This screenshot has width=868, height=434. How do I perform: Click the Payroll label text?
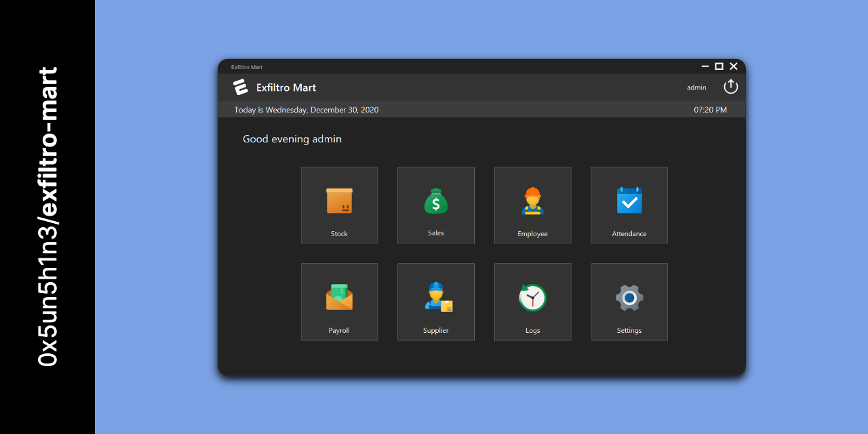click(x=339, y=331)
